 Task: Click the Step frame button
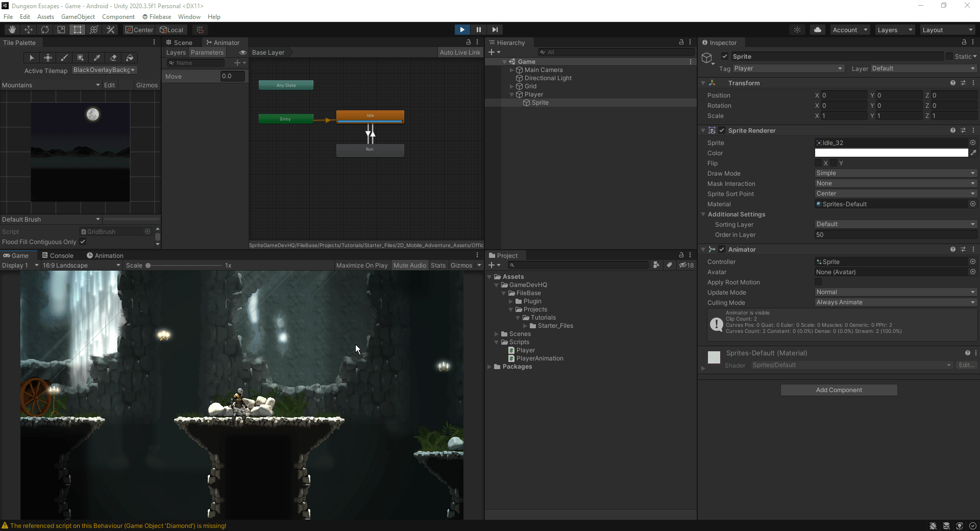click(495, 30)
